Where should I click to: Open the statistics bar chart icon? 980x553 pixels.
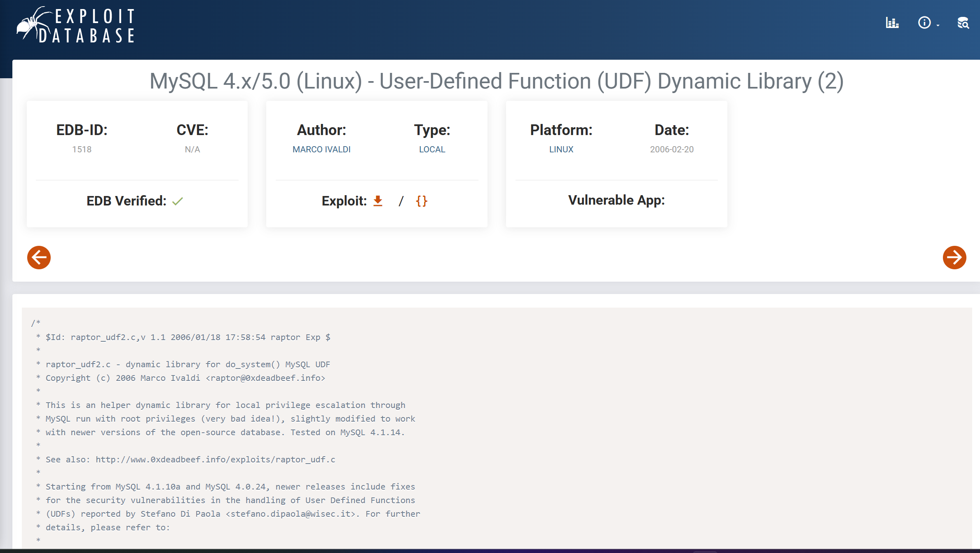click(x=892, y=23)
